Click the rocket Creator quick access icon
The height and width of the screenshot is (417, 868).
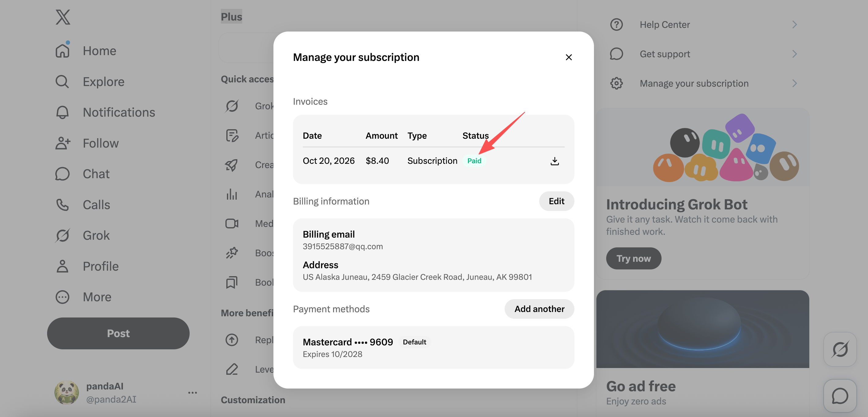pos(232,165)
